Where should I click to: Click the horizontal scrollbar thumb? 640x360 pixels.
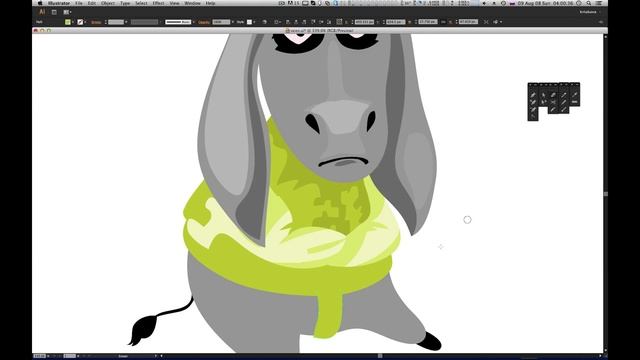(380, 356)
